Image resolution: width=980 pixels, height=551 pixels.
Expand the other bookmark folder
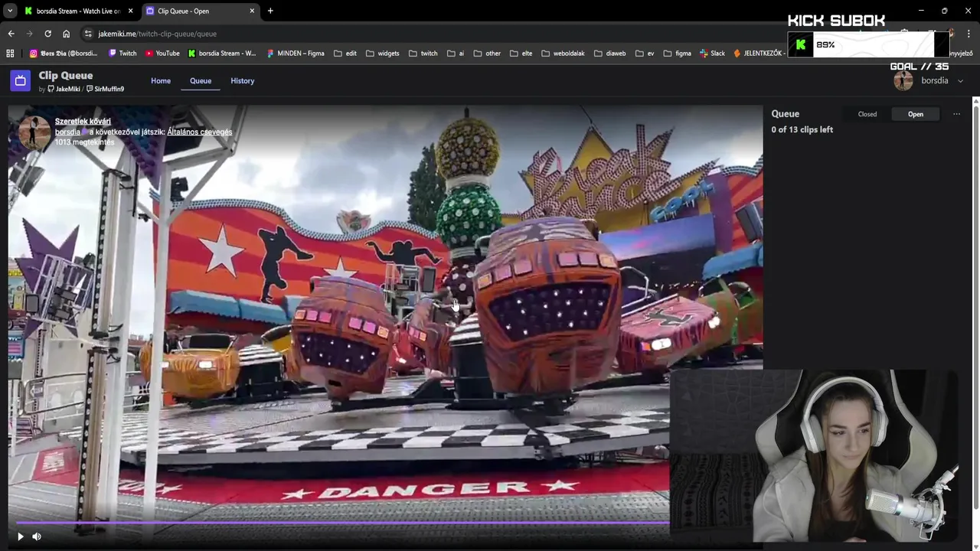click(x=487, y=54)
